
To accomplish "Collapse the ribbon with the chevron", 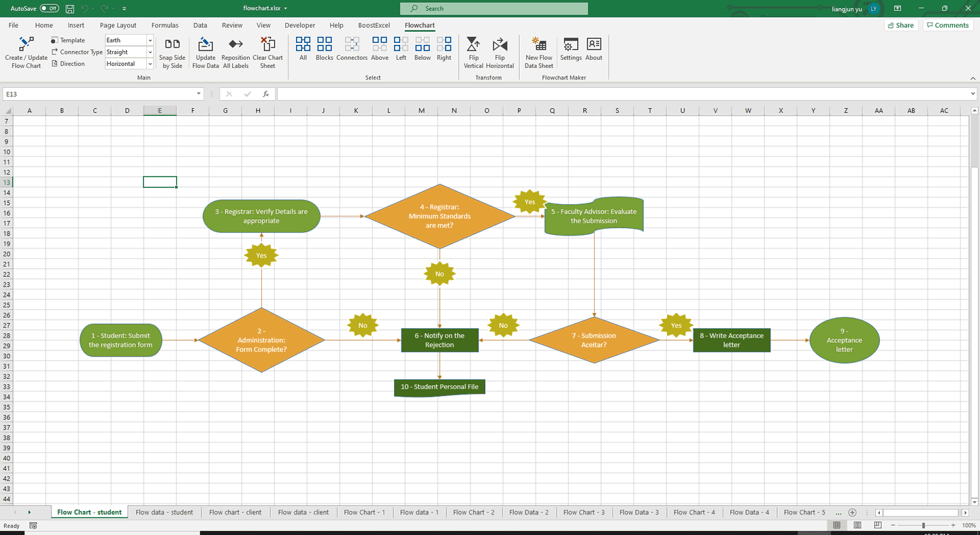I will pyautogui.click(x=973, y=78).
